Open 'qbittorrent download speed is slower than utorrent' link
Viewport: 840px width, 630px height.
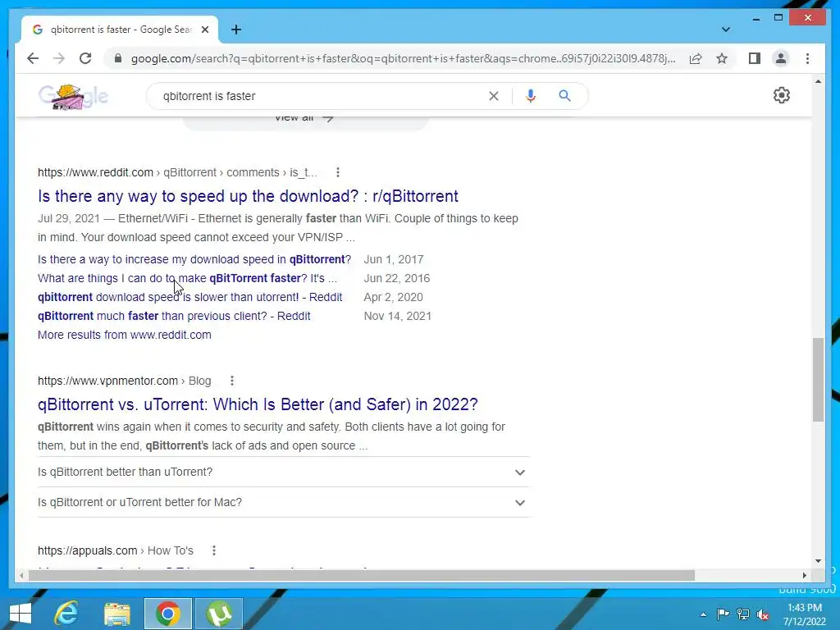point(189,297)
